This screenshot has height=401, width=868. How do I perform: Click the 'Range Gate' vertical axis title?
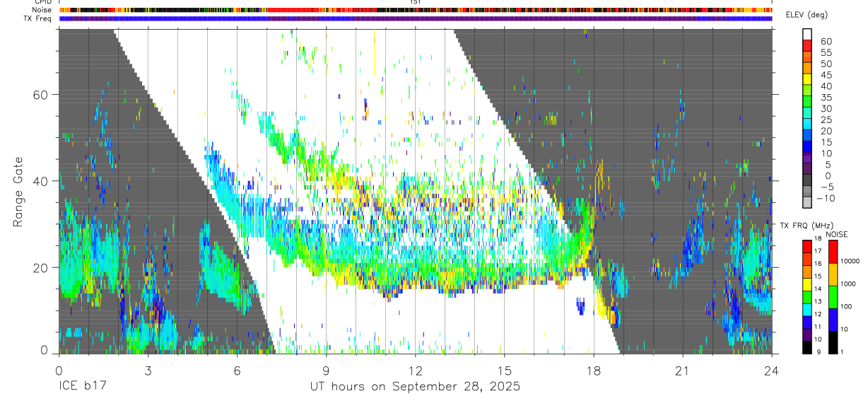[x=18, y=192]
